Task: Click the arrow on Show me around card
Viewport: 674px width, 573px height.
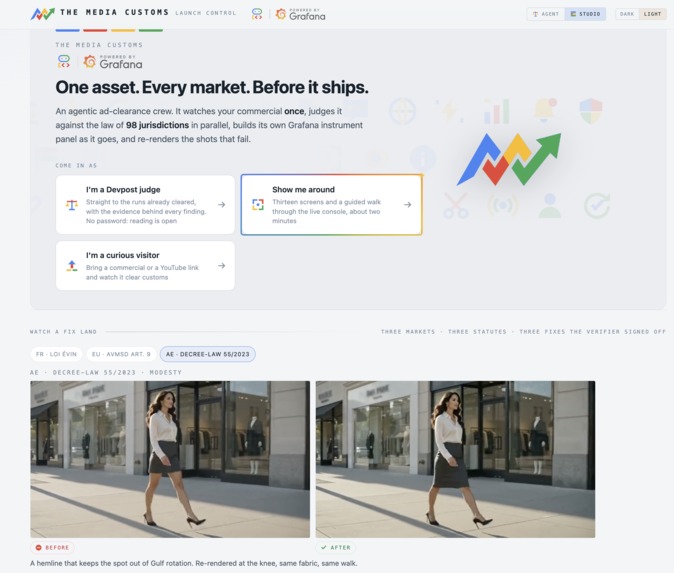Action: click(x=407, y=205)
